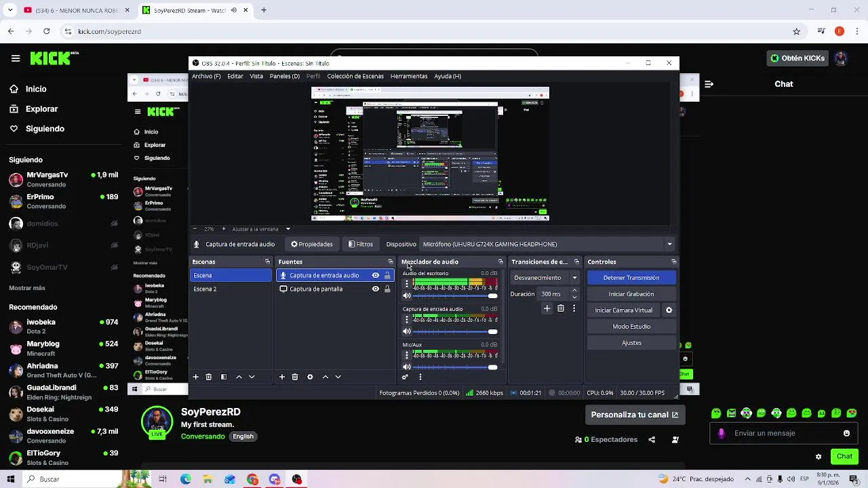
Task: Open Microsoft Edge on the taskbar
Action: 186,479
